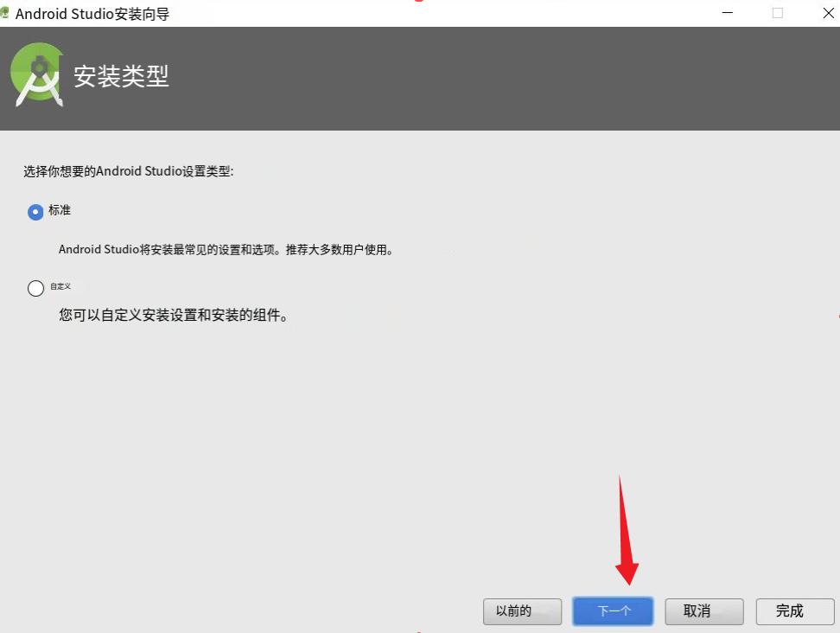Minimize the Android Studio setup wizard window
Viewport: 840px width, 633px height.
pyautogui.click(x=727, y=13)
